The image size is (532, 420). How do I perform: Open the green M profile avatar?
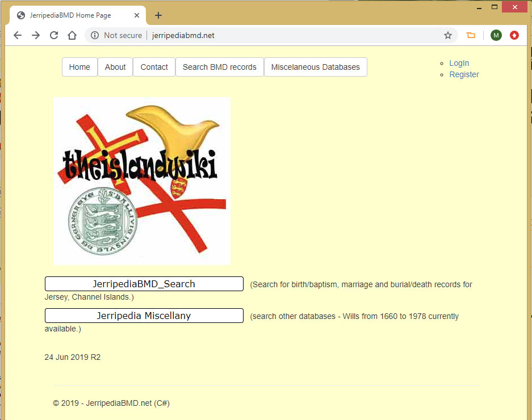(496, 35)
